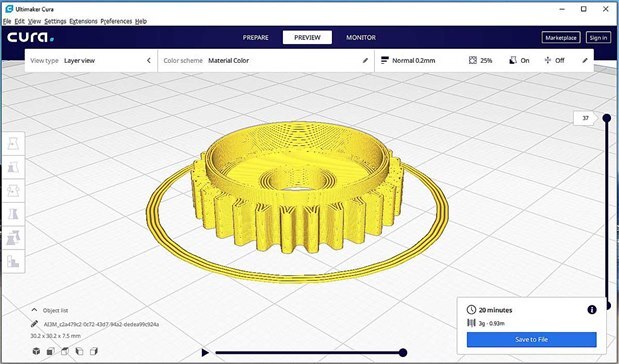Select the Support Blocker tool

[14, 261]
